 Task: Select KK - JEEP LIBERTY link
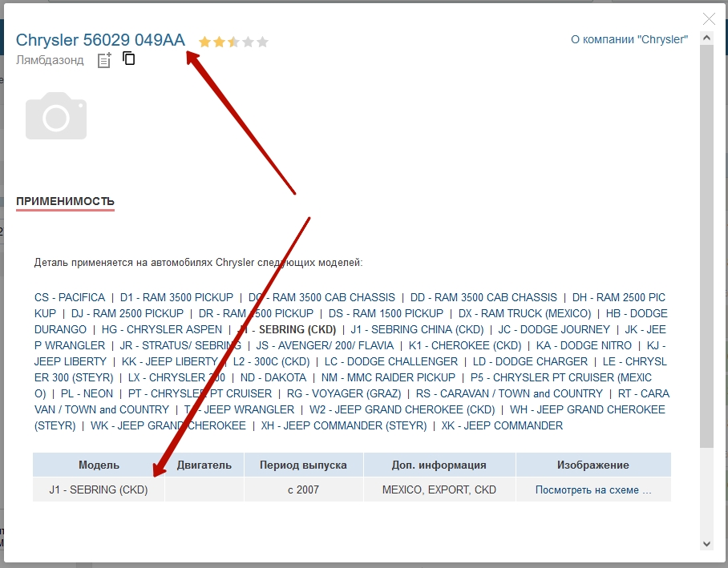pyautogui.click(x=169, y=361)
